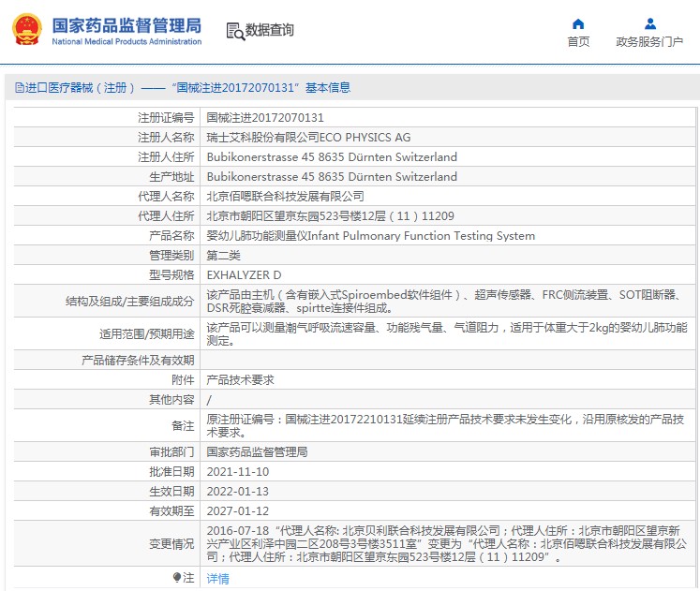Click the 第二类 management category value
The width and height of the screenshot is (700, 591).
point(223,255)
